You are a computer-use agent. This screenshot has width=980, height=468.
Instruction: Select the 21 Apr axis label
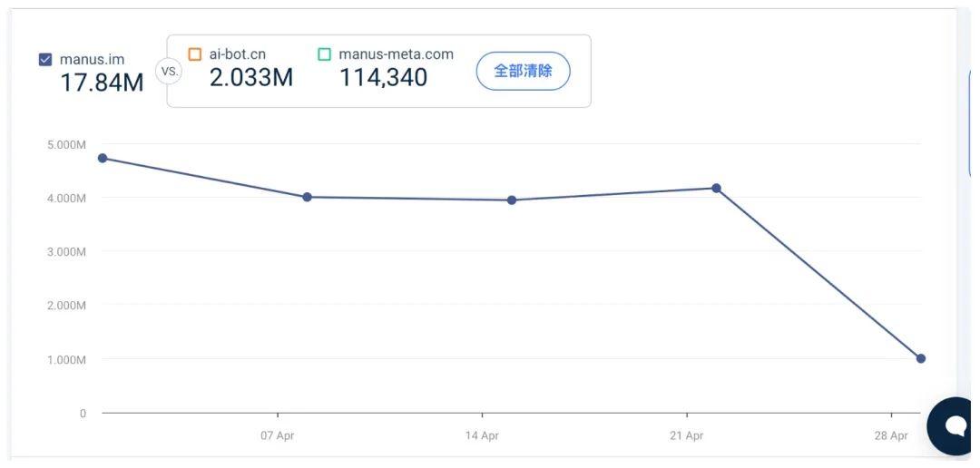click(x=687, y=435)
